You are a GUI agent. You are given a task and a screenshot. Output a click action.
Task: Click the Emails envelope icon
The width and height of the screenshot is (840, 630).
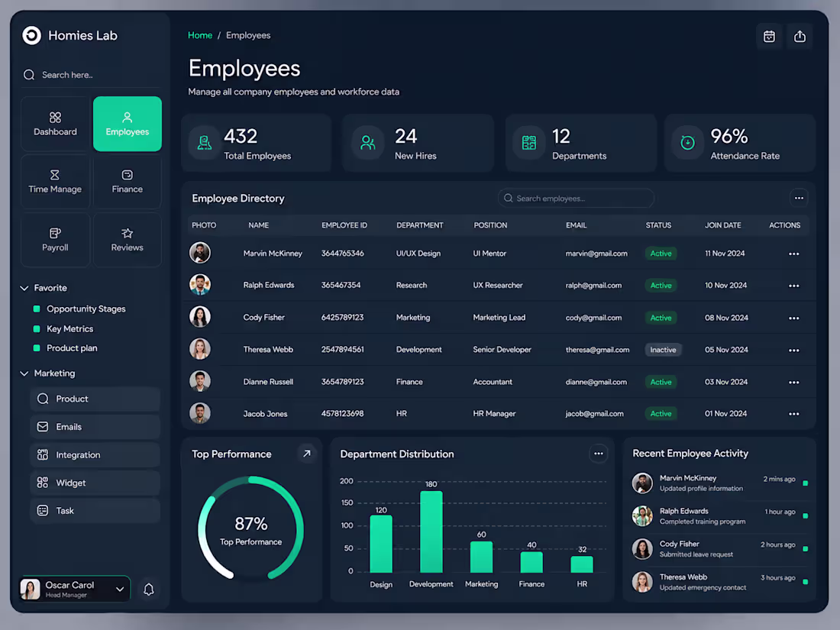click(43, 427)
